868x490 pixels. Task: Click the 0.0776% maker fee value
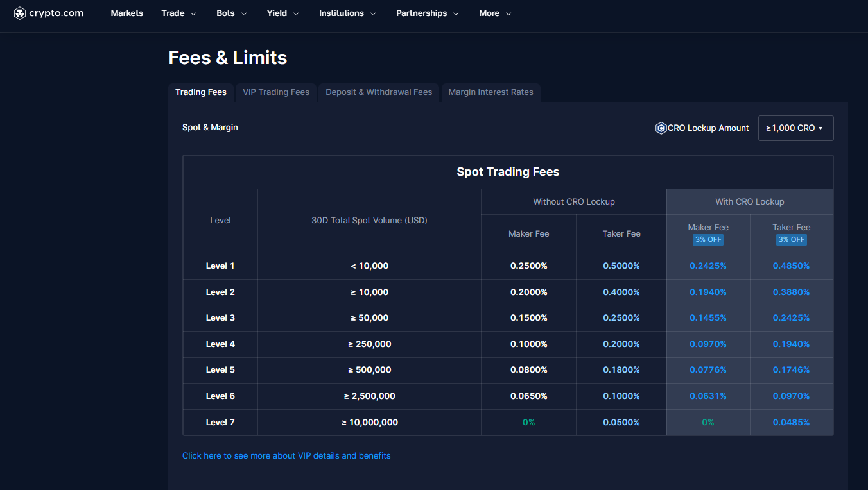point(708,369)
